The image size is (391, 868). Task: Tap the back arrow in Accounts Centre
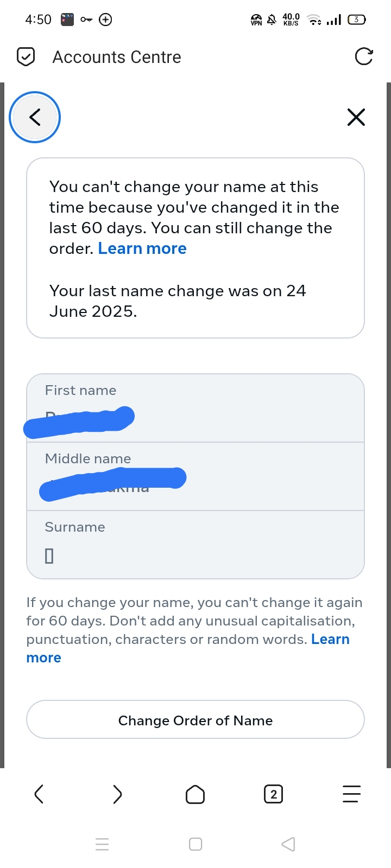click(x=35, y=117)
